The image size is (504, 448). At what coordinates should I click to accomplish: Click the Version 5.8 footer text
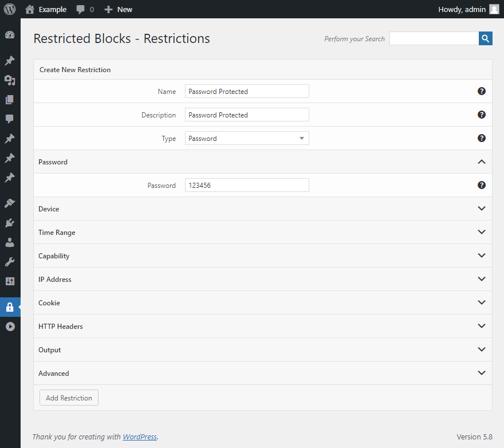tap(474, 437)
